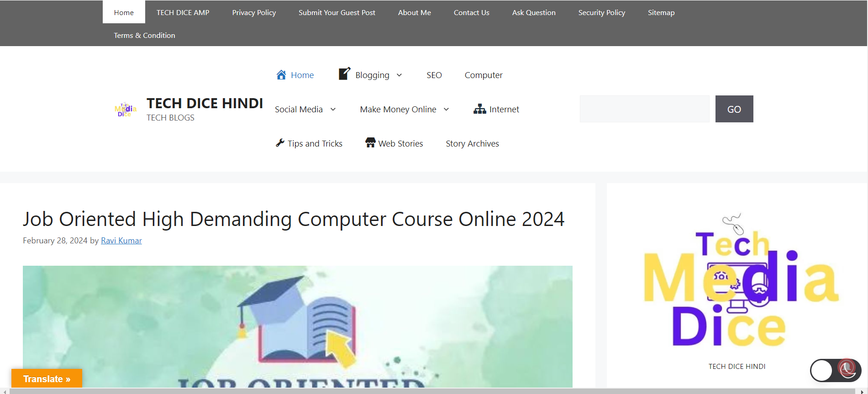The width and height of the screenshot is (868, 394).
Task: Go to About Me page
Action: coord(415,12)
